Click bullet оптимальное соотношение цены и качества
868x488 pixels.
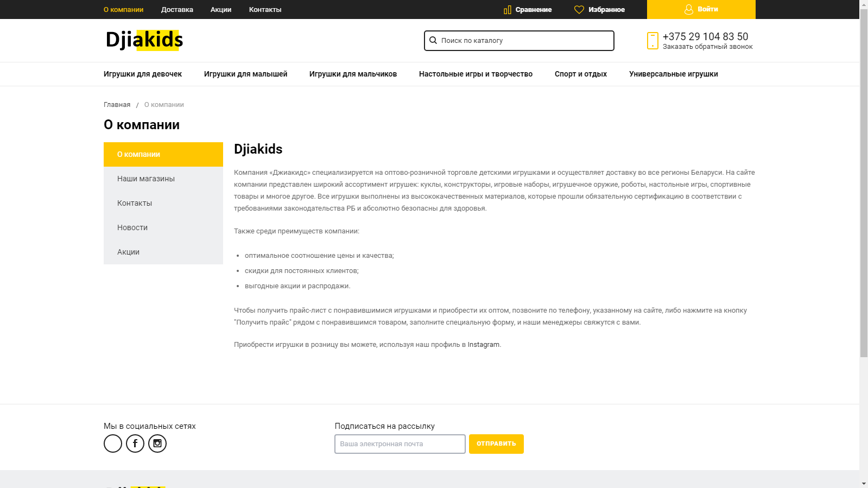[319, 256]
